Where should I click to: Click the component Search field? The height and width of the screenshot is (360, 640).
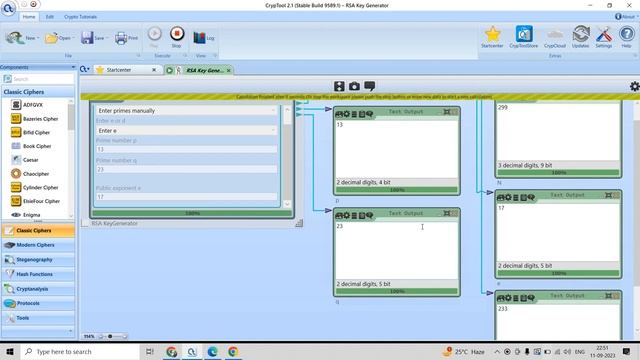(x=38, y=79)
